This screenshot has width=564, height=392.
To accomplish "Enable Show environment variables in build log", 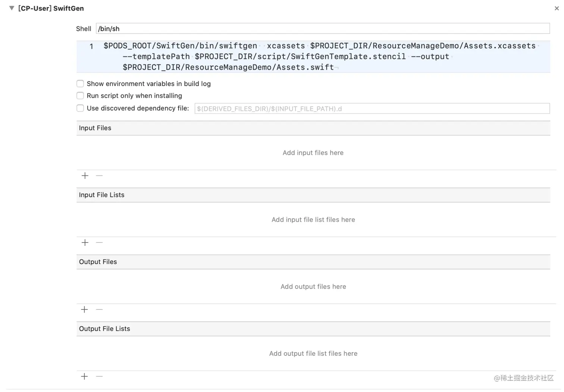I will [x=80, y=84].
